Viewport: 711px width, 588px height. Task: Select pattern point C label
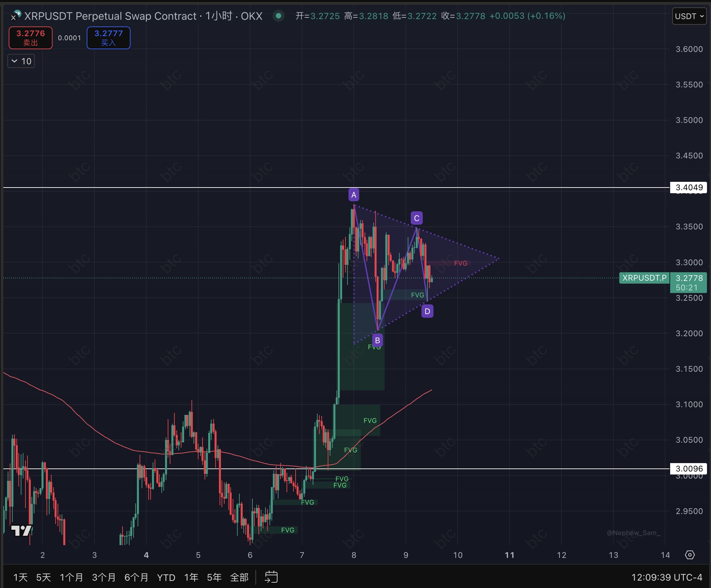coord(416,218)
